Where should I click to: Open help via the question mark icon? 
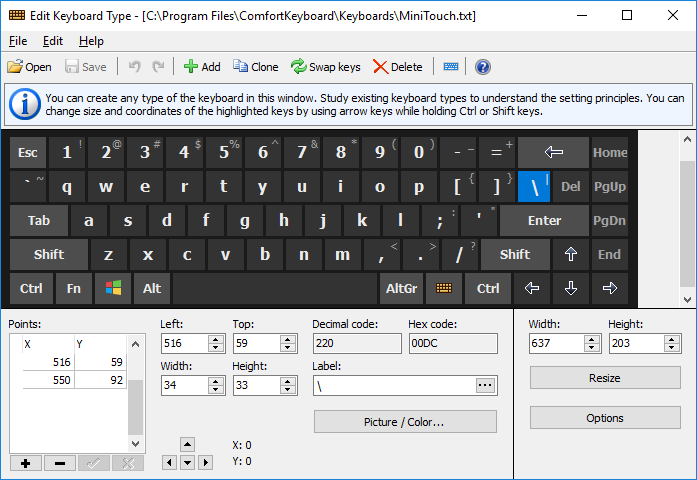[483, 67]
